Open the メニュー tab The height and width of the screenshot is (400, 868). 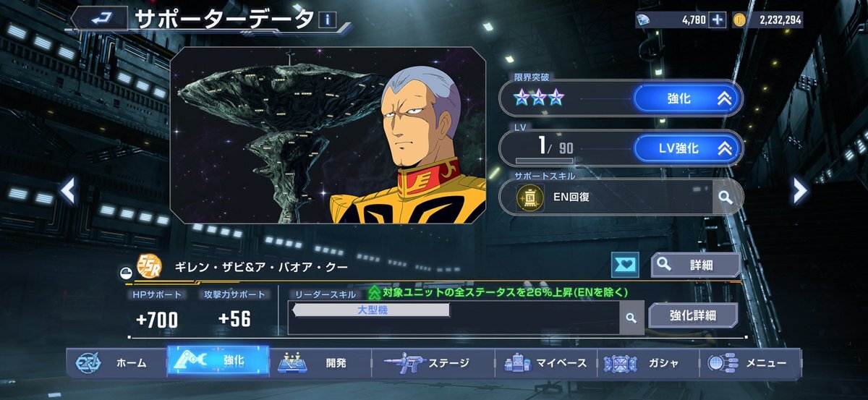tap(750, 362)
